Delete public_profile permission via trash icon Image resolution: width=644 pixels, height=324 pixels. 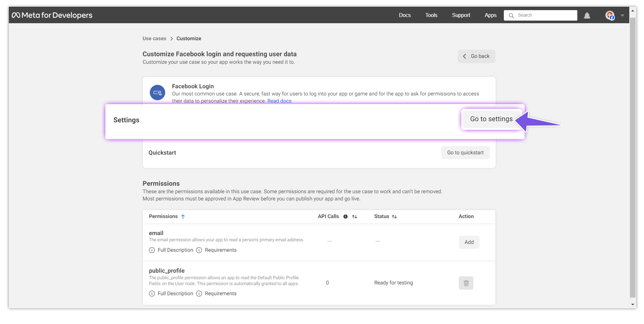[x=466, y=283]
